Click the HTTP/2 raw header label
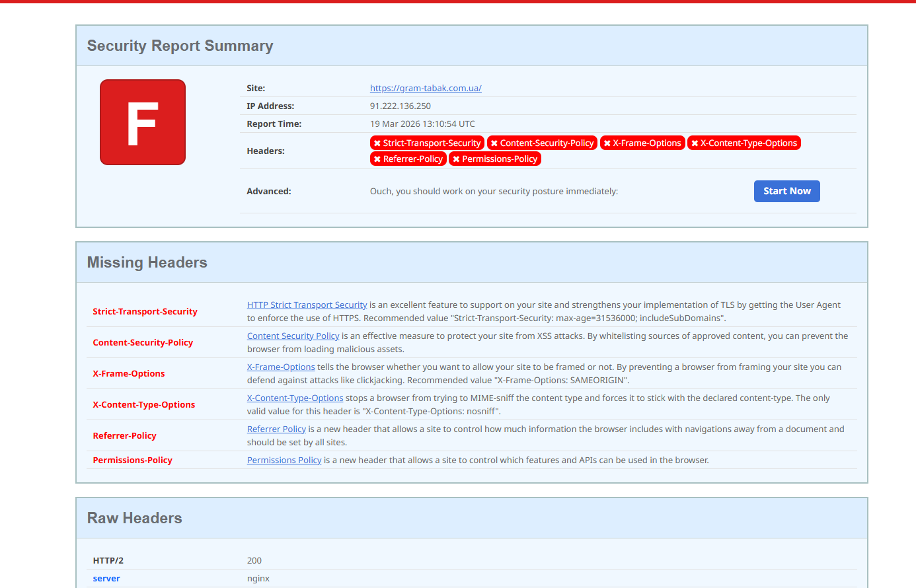The height and width of the screenshot is (588, 916). click(108, 560)
